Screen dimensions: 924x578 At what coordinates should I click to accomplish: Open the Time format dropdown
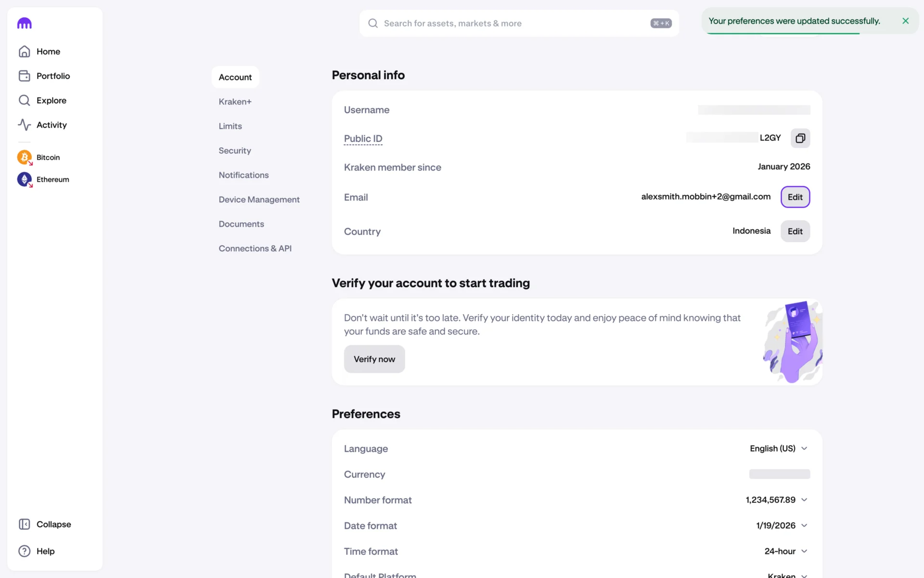[785, 551]
